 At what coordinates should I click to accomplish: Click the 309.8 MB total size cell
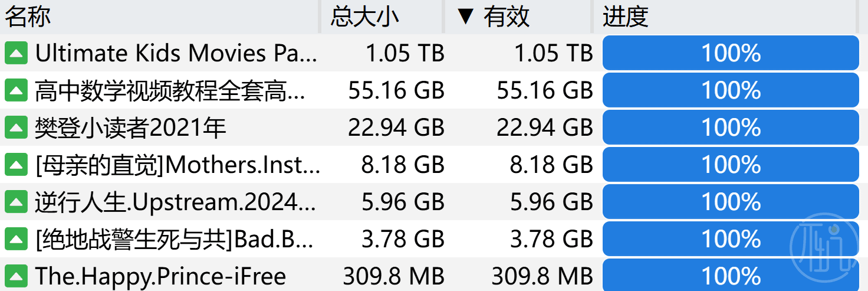(394, 276)
